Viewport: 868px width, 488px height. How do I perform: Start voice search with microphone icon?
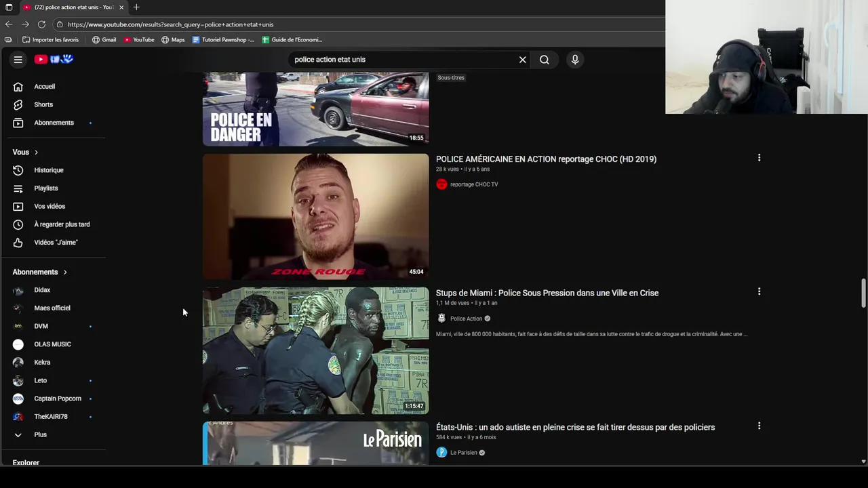(575, 60)
